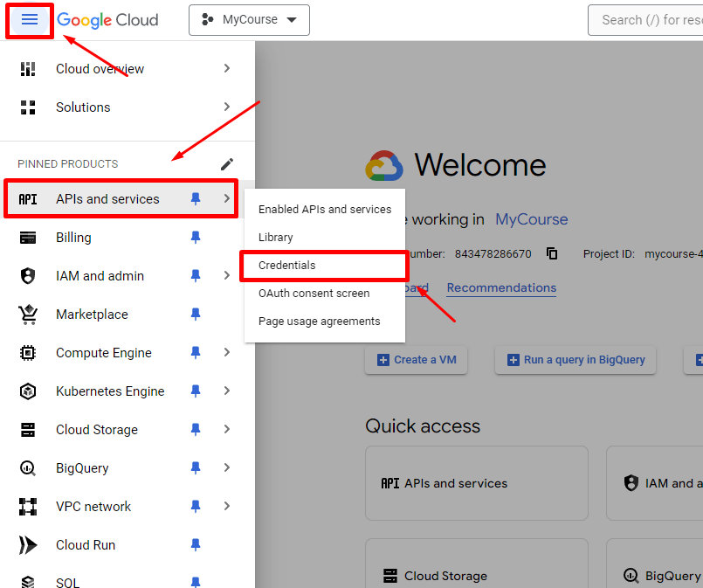The image size is (703, 588).
Task: Choose Credentials from the submenu
Action: point(325,266)
